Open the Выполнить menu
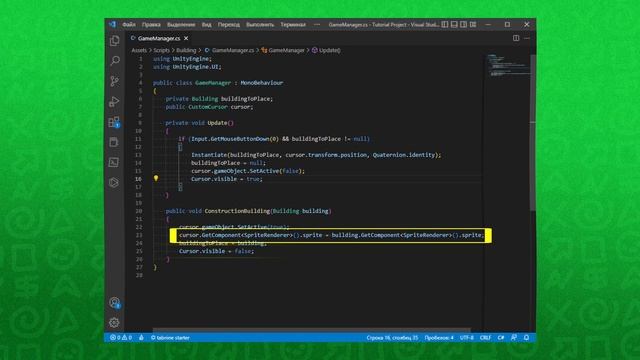 click(260, 24)
